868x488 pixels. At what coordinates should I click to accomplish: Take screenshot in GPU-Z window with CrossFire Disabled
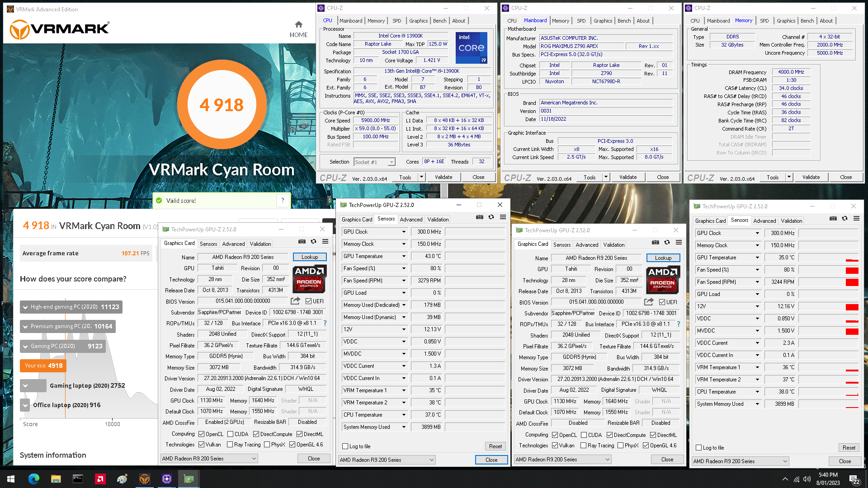coord(656,242)
